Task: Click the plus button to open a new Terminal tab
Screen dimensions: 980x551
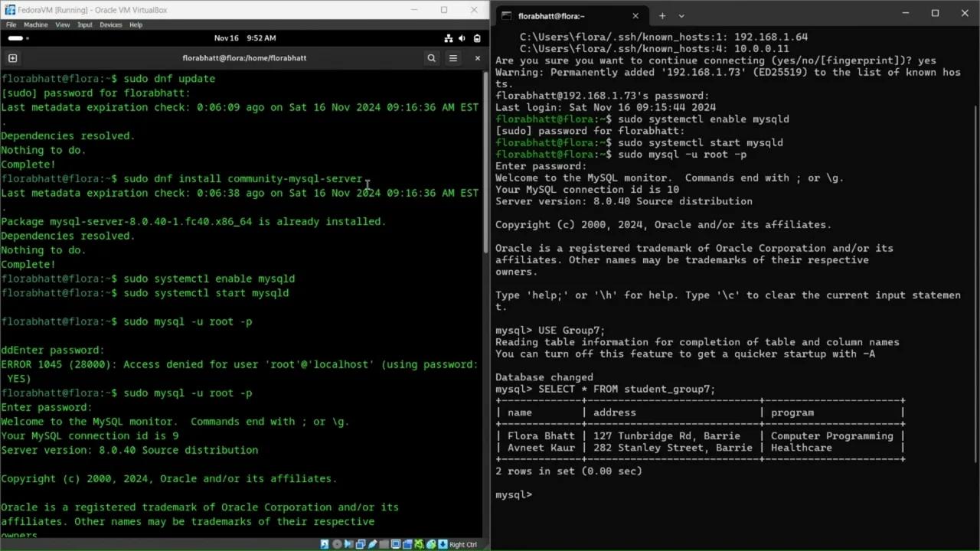Action: [661, 15]
